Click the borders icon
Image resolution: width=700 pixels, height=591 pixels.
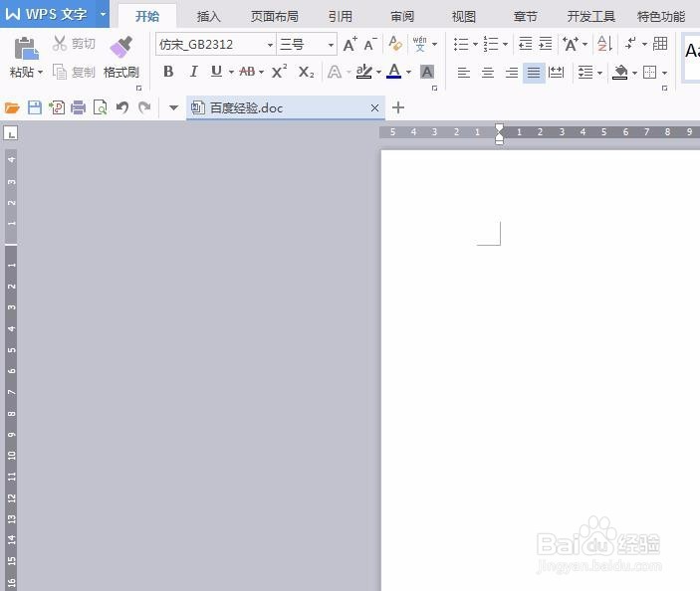[649, 72]
